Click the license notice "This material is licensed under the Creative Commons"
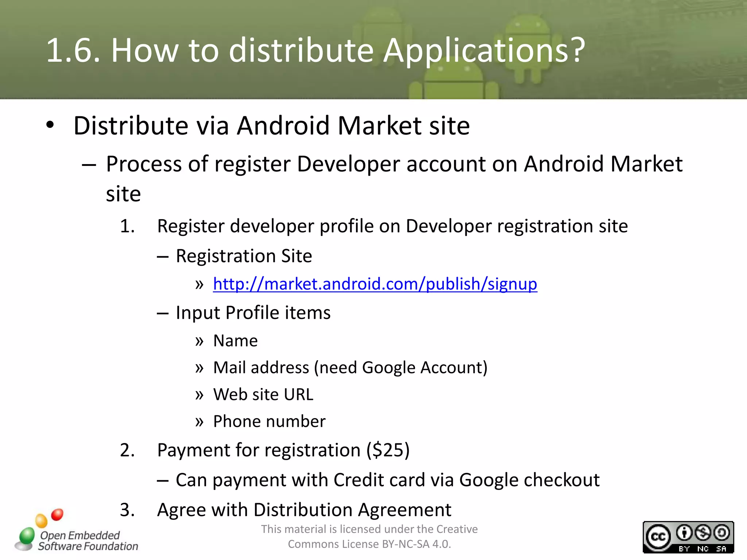The width and height of the screenshot is (747, 560). pos(369,536)
